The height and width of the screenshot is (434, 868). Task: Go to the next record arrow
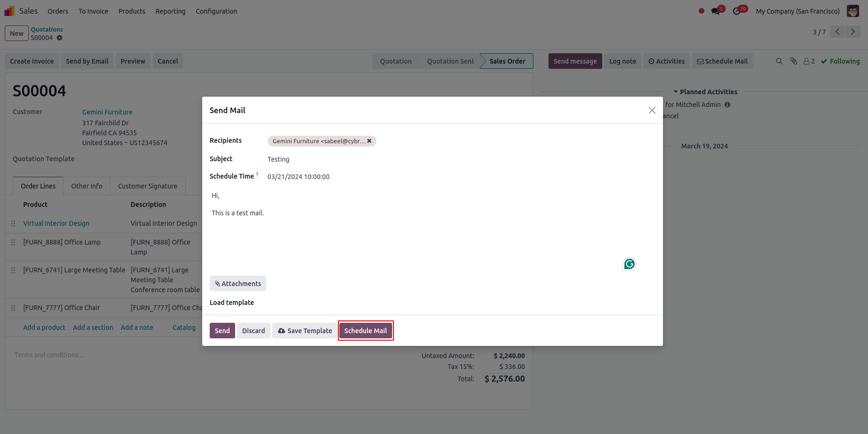point(853,32)
